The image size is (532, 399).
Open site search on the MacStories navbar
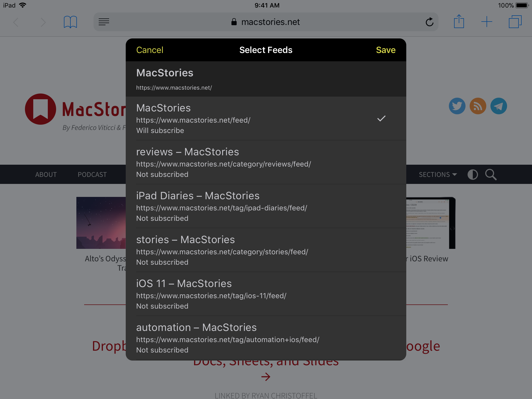tap(491, 174)
